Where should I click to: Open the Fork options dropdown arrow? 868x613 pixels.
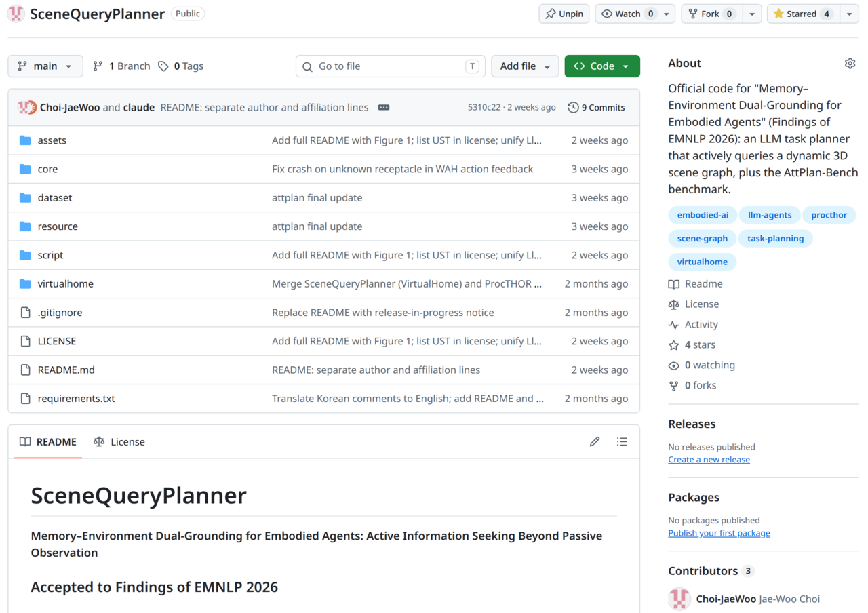[x=752, y=14]
